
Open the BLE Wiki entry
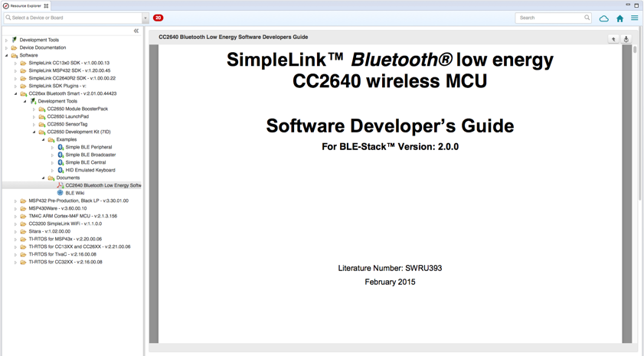(x=75, y=193)
